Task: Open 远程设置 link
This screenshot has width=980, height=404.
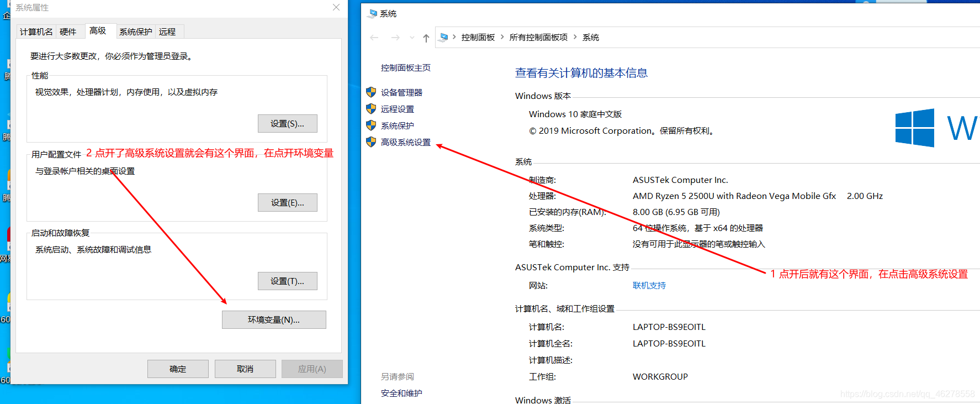Action: 398,109
